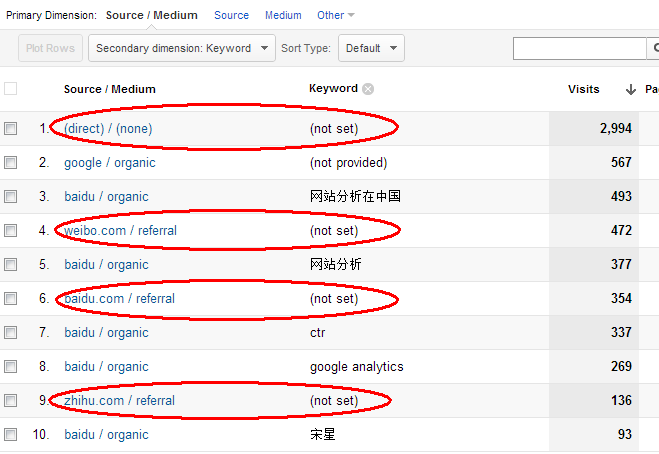This screenshot has width=659, height=454.
Task: Click the Source / Medium column header
Action: (x=110, y=89)
